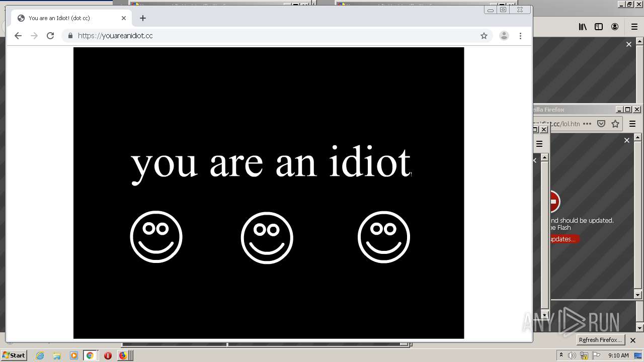Image resolution: width=644 pixels, height=362 pixels.
Task: Bookmark this page with the star icon
Action: [484, 36]
